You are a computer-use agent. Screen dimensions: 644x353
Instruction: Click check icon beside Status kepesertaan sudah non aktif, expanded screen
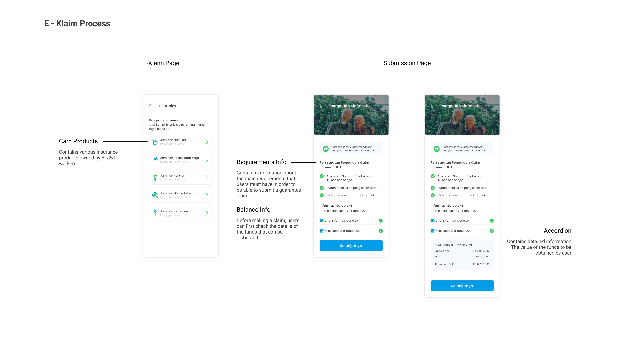pyautogui.click(x=433, y=195)
